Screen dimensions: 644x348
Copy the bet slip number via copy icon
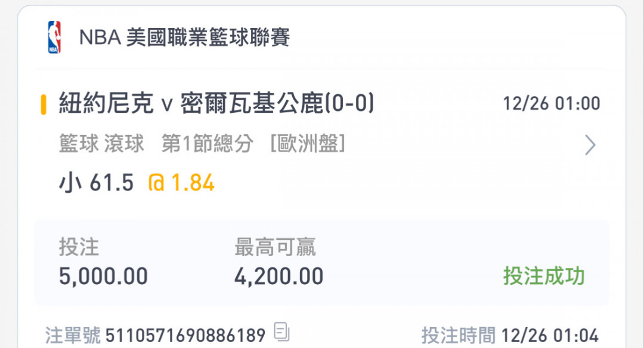click(x=281, y=332)
